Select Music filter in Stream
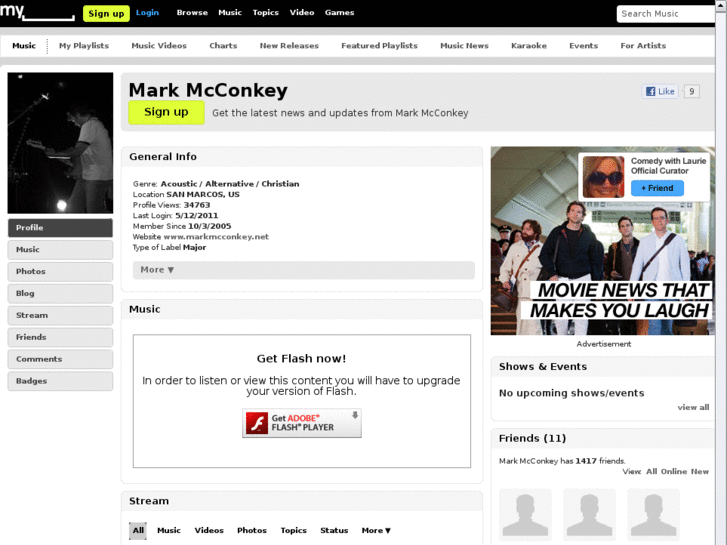The height and width of the screenshot is (545, 727). pos(169,530)
